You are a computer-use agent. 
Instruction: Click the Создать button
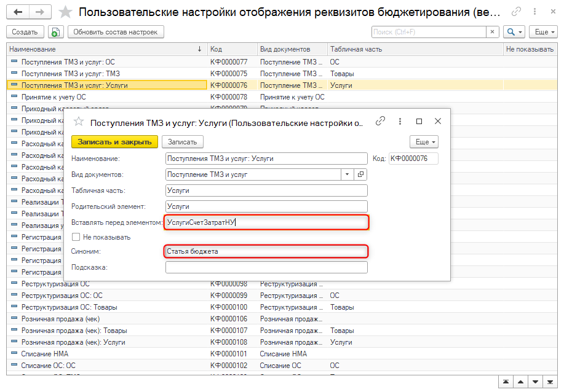tap(25, 32)
